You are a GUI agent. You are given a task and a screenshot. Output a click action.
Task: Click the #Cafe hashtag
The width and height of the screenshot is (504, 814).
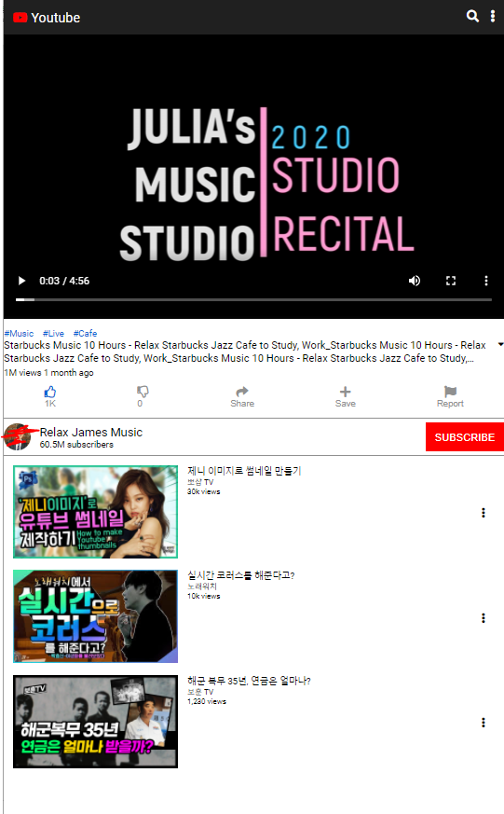pos(85,333)
